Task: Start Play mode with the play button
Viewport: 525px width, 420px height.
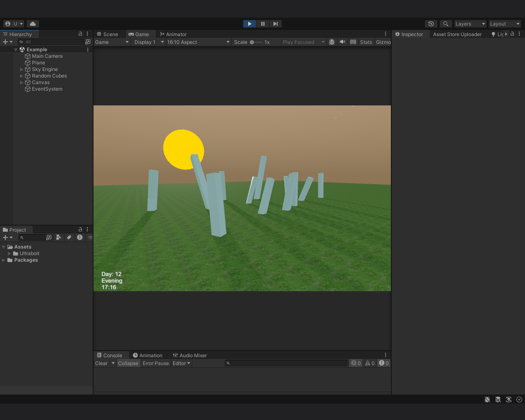Action: click(249, 24)
